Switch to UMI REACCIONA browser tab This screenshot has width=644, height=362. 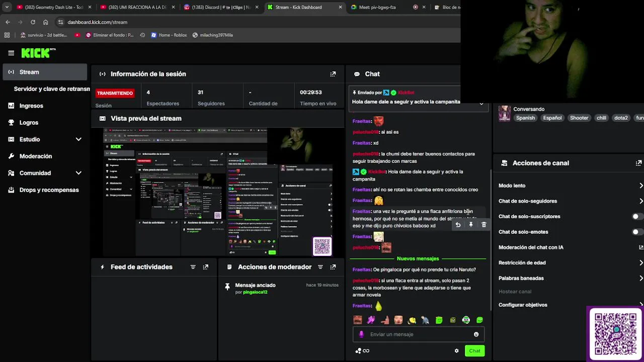pos(137,7)
